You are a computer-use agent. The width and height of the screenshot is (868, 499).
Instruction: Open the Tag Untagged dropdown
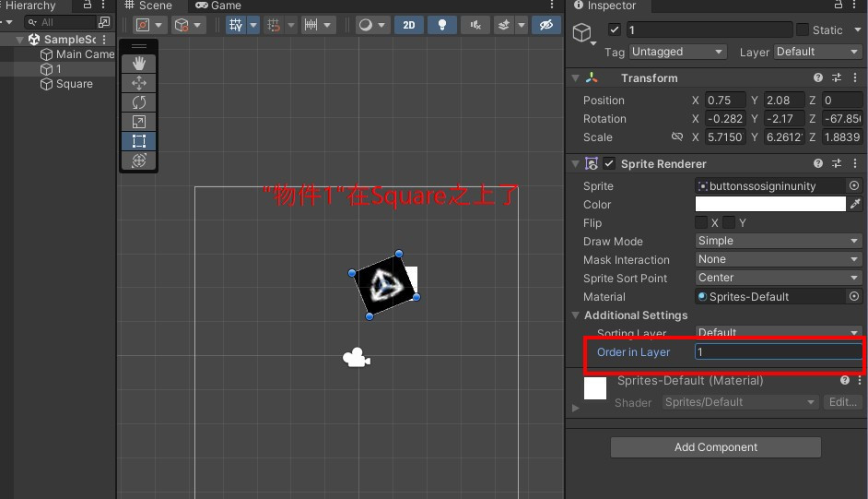point(677,52)
